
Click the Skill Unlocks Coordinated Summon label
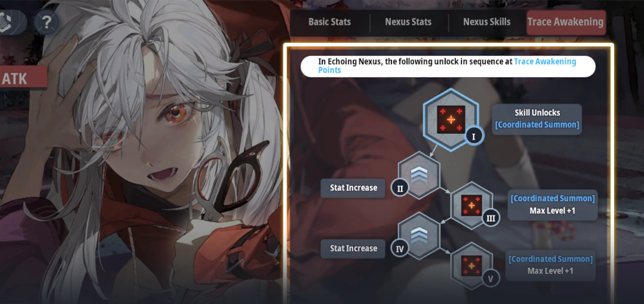[x=537, y=119]
